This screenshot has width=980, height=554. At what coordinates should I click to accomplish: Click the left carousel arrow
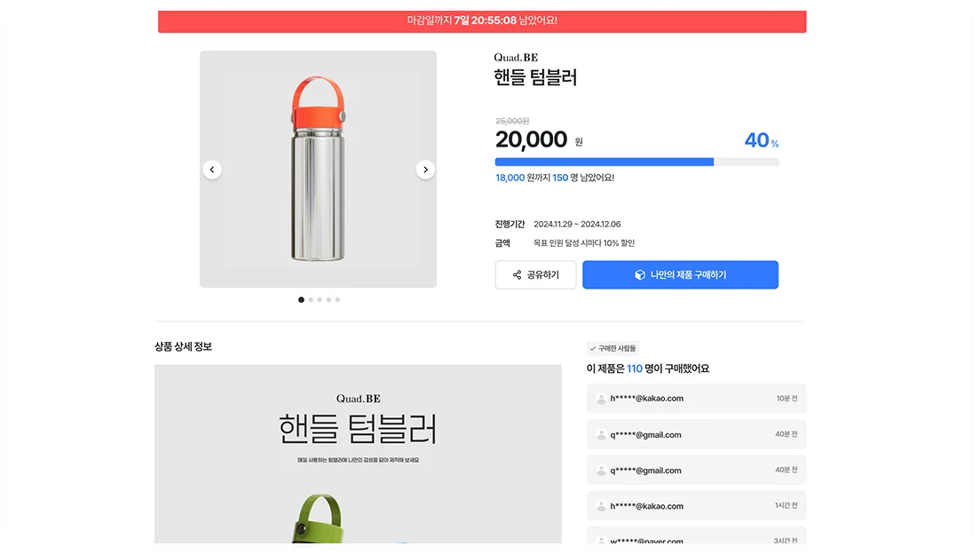point(212,169)
